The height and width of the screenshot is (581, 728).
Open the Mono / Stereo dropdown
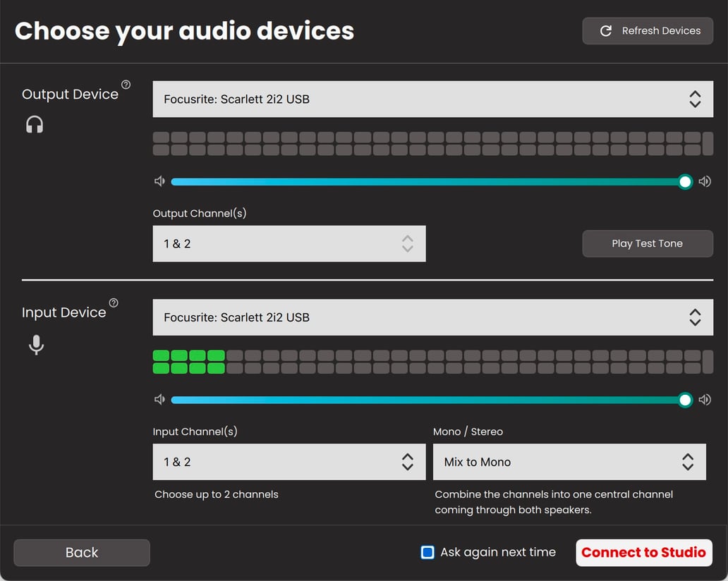pyautogui.click(x=569, y=462)
